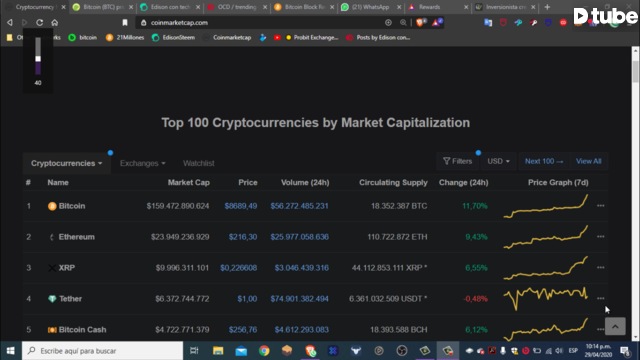The image size is (640, 360).
Task: Go back with the browser back arrow
Action: (x=10, y=23)
